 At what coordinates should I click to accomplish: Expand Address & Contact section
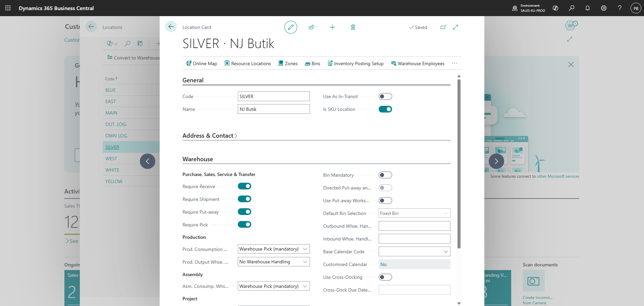(210, 136)
